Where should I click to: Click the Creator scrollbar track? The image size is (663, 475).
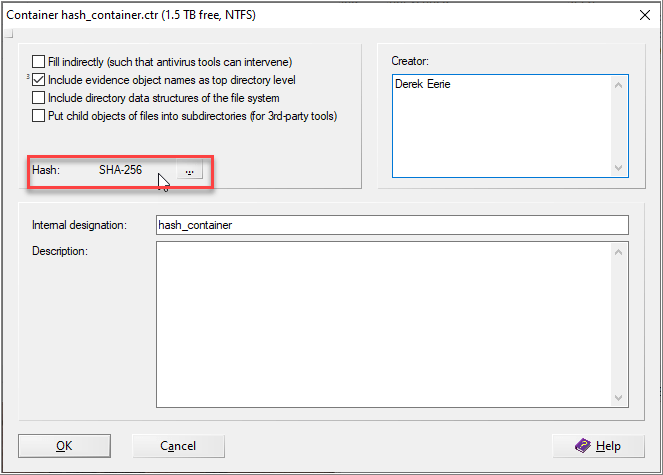click(619, 126)
